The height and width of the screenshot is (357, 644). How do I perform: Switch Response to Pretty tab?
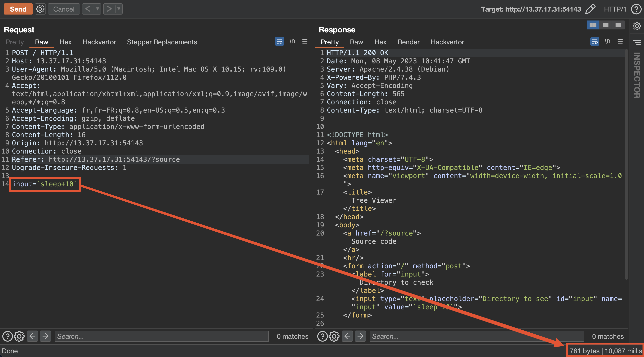(329, 42)
